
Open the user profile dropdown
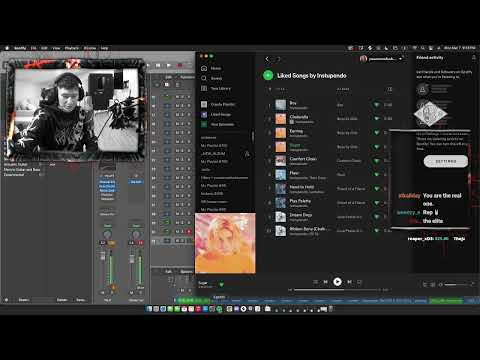(x=382, y=59)
